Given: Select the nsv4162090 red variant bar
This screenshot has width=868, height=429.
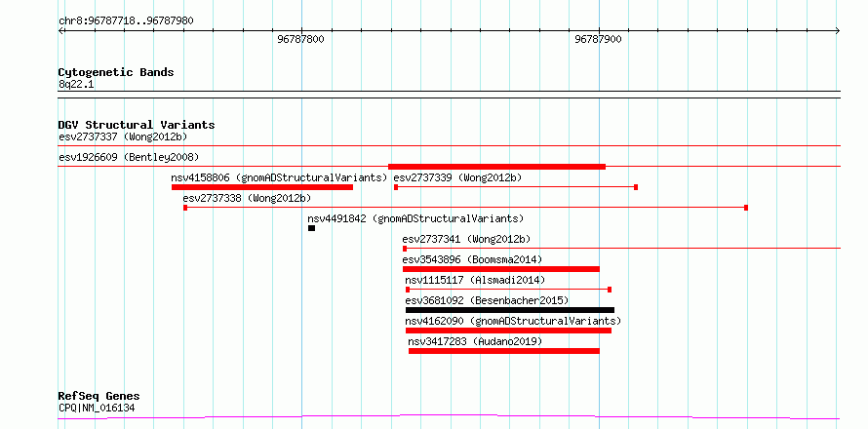Looking at the screenshot, I should 508,331.
